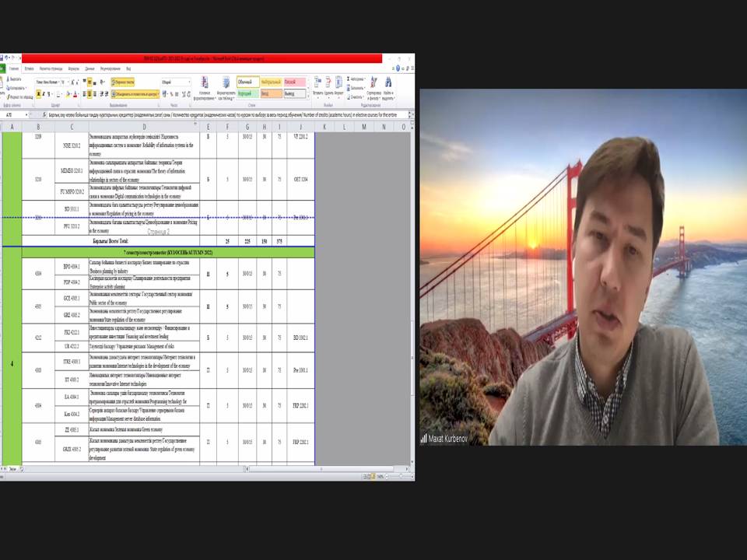Switch to the Formulas ribbon tab
The image size is (747, 560).
74,68
